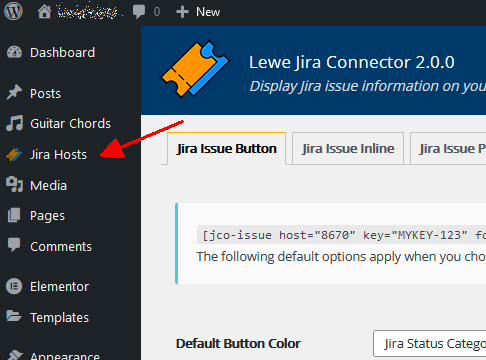Screen dimensions: 486x360
Task: Click the Appearance brush icon
Action: (15, 355)
